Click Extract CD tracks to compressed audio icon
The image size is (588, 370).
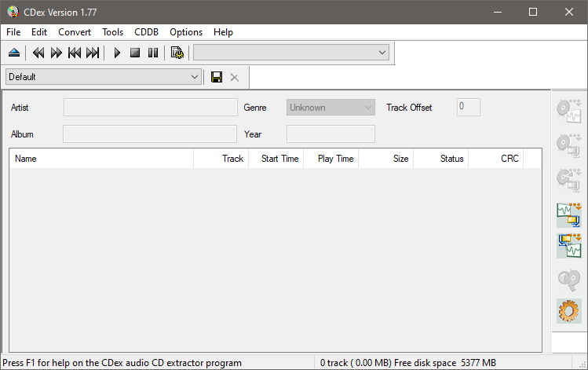(569, 145)
